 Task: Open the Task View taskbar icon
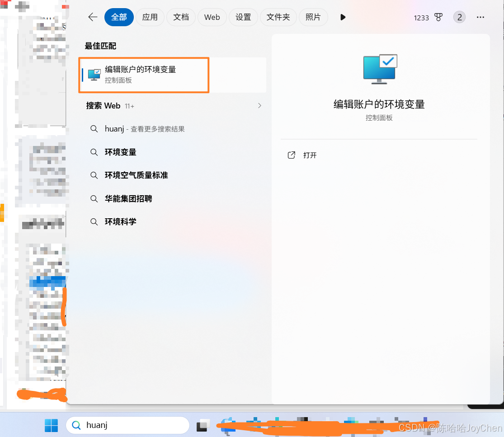point(203,425)
